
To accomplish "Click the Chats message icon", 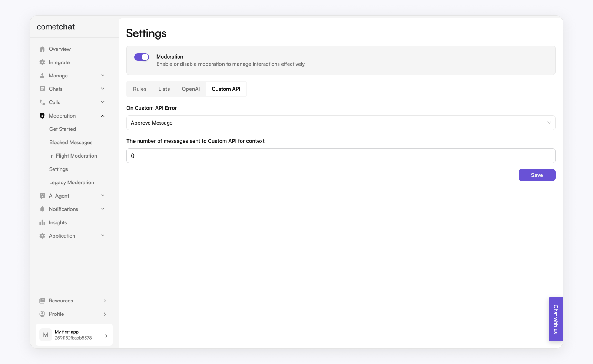I will point(42,89).
